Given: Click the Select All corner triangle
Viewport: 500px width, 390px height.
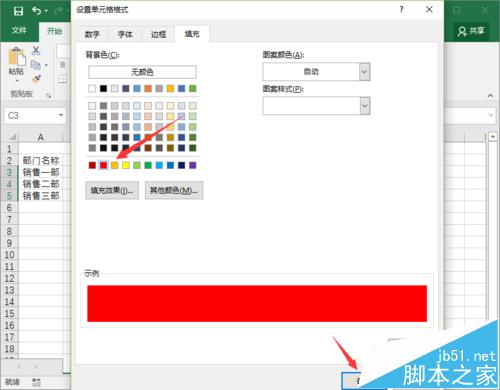Looking at the screenshot, I should click(x=12, y=137).
